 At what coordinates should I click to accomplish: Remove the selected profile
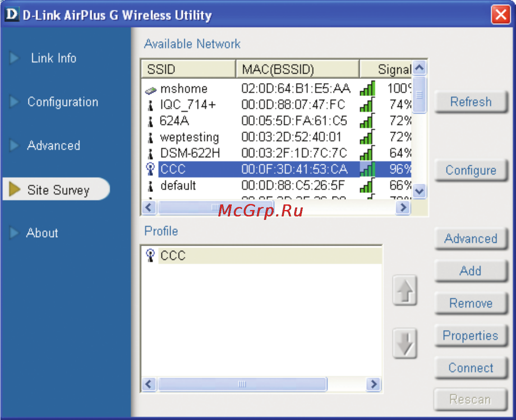[471, 303]
